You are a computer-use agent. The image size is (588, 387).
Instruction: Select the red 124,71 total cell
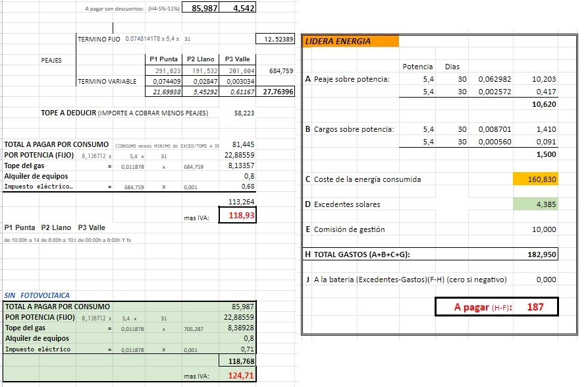(x=238, y=375)
